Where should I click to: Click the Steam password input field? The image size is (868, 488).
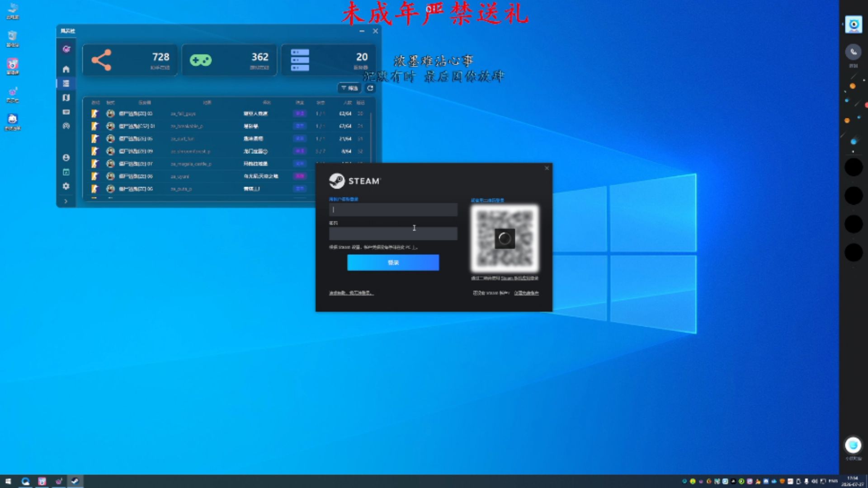click(393, 234)
